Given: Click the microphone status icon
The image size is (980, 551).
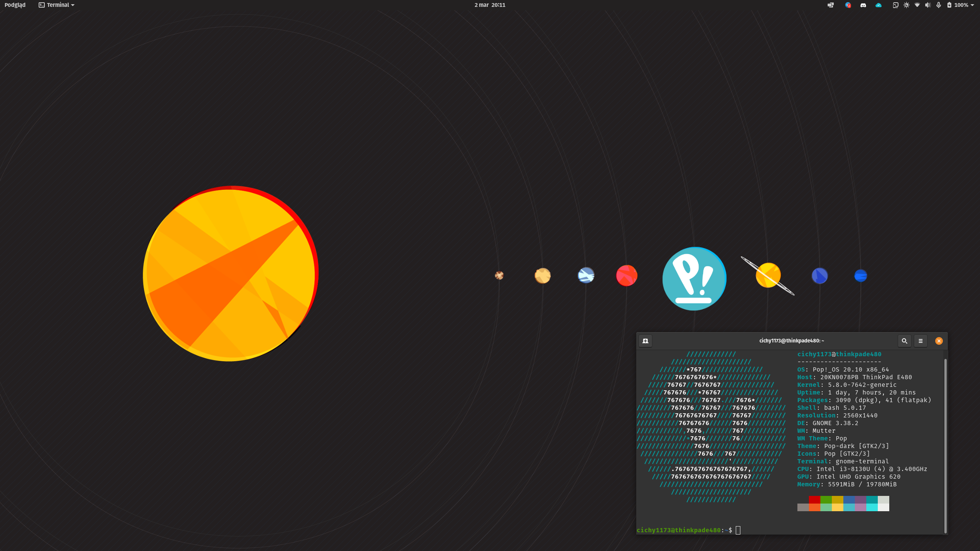Looking at the screenshot, I should [x=939, y=5].
